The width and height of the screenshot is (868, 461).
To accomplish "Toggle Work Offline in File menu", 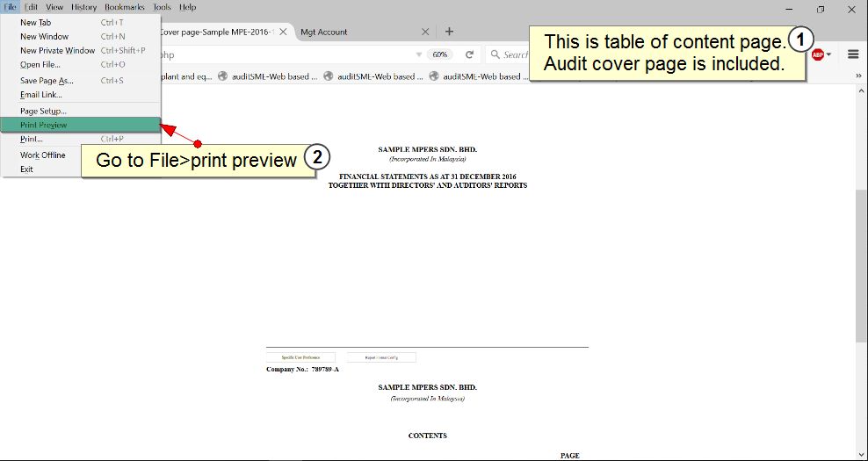I will 43,155.
